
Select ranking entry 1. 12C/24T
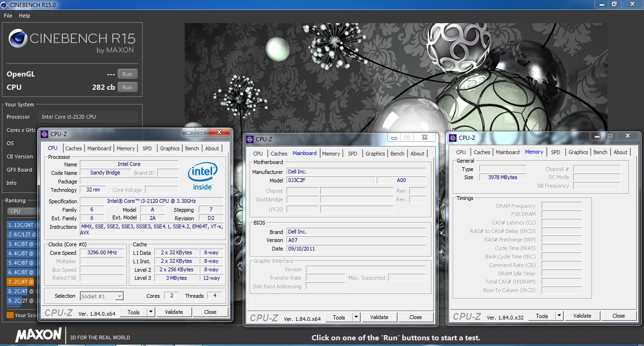22,225
